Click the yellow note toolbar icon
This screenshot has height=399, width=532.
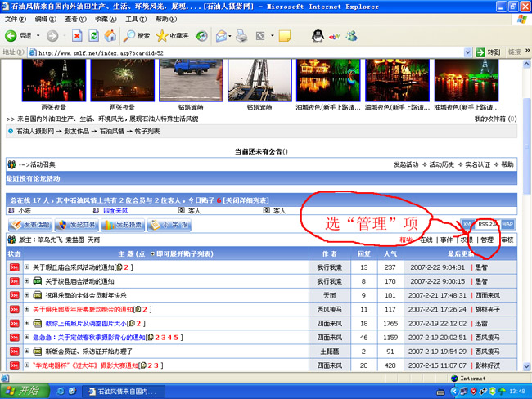pos(284,36)
